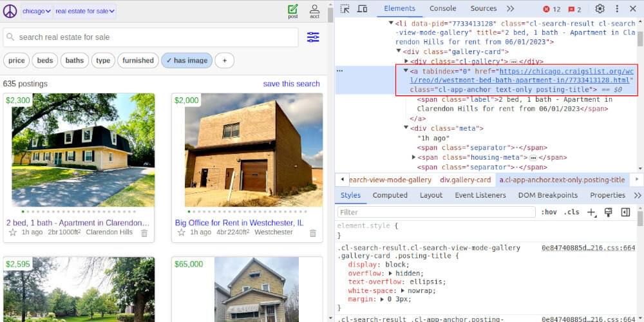Close the DevTools panel
Image resolution: width=644 pixels, height=322 pixels.
tap(633, 8)
